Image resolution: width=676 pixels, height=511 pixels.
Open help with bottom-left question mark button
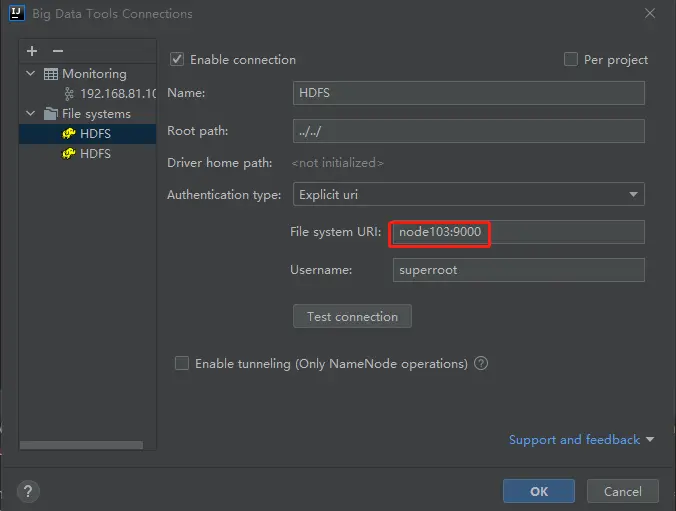[x=29, y=491]
